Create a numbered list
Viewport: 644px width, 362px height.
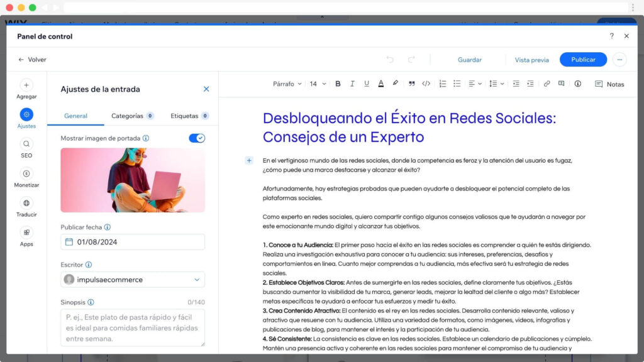pyautogui.click(x=443, y=84)
